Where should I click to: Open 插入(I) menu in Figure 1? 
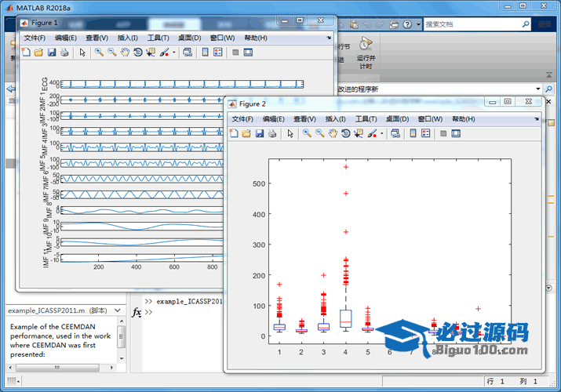coord(127,38)
